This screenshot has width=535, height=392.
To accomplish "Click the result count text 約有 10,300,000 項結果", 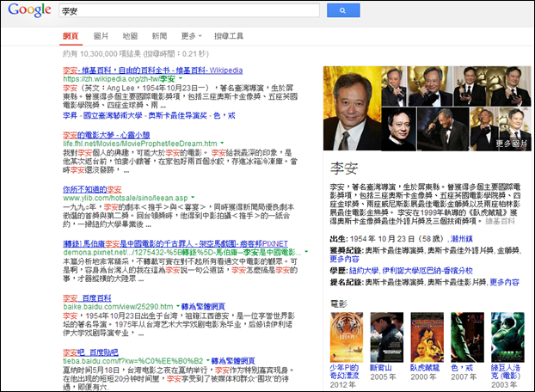I will tap(101, 54).
